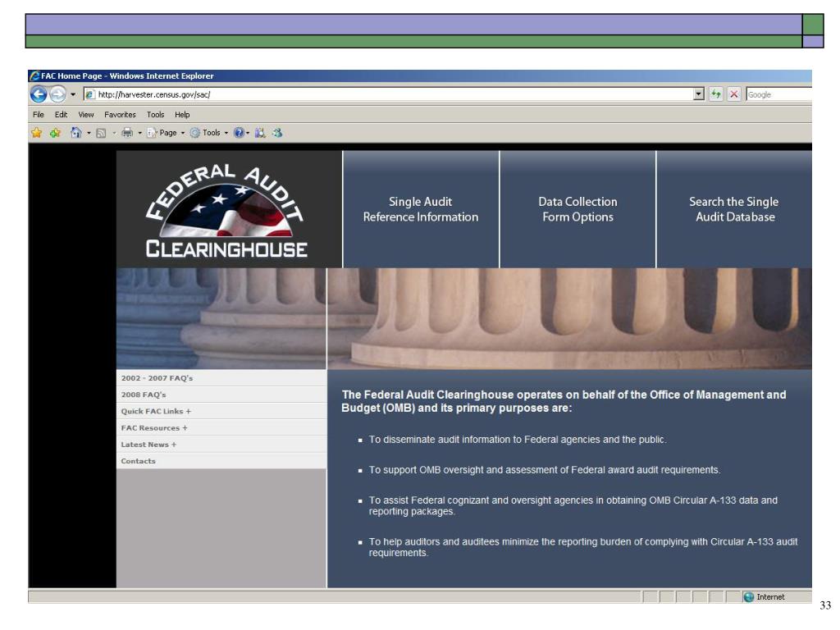840x630 pixels.
Task: Click the page icon in the address bar
Action: tap(90, 94)
